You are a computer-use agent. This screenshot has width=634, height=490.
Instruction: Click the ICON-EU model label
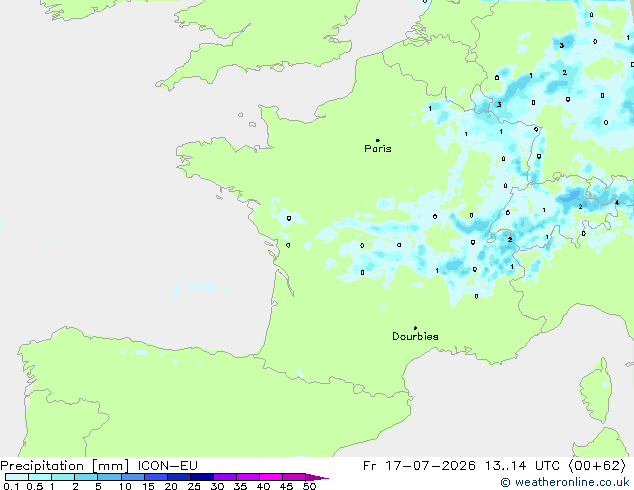pos(168,466)
